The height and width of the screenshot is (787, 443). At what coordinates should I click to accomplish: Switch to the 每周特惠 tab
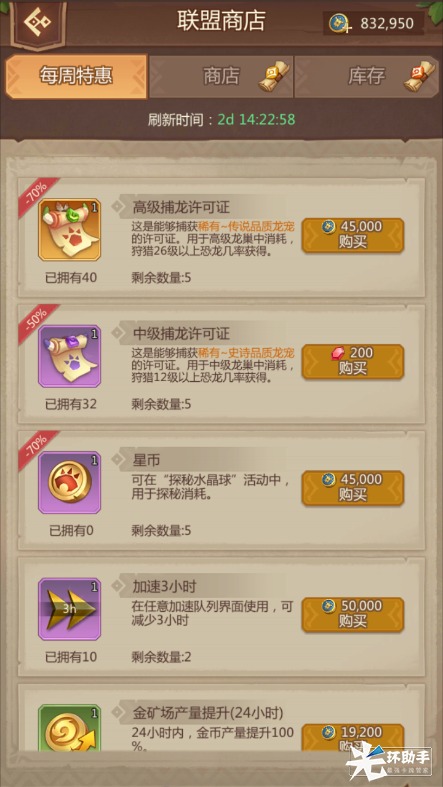click(x=76, y=76)
